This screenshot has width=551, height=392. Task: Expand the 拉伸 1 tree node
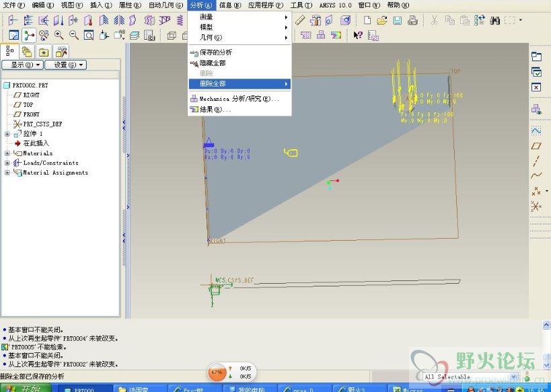point(7,134)
